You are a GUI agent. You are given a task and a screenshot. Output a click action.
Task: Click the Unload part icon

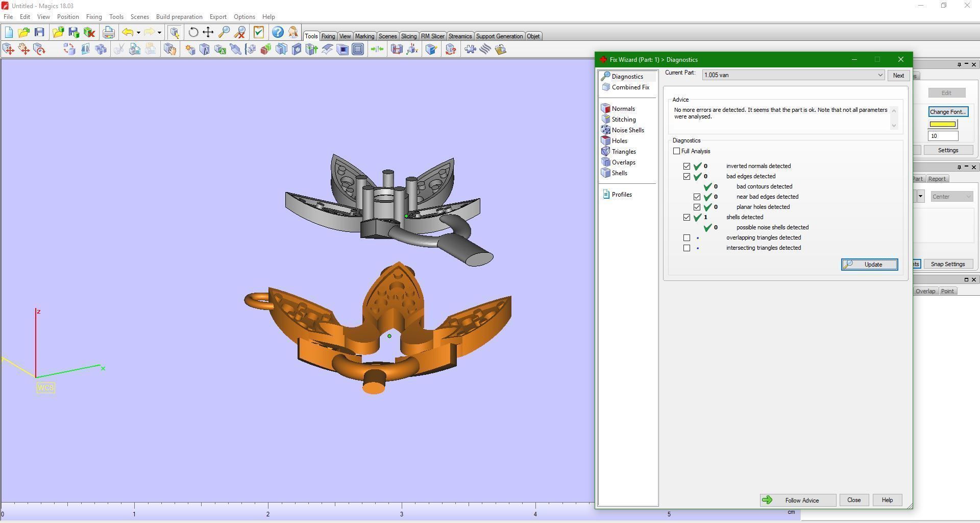click(x=89, y=33)
